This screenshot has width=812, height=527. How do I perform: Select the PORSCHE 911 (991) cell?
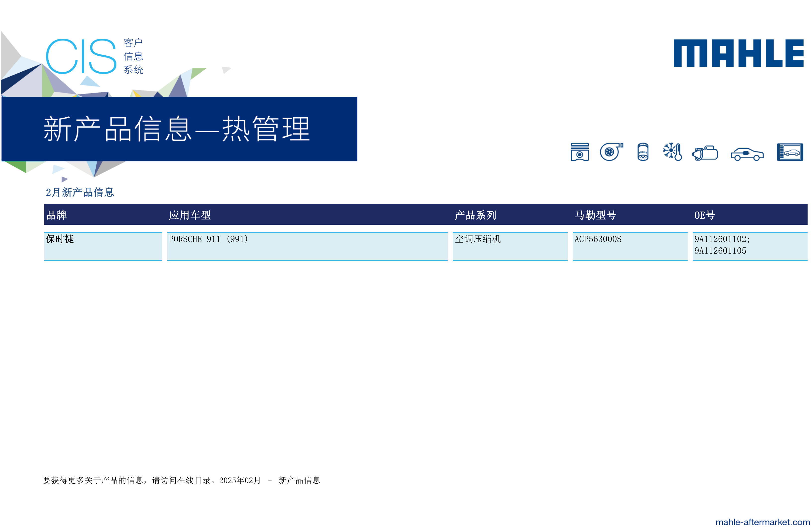point(307,246)
